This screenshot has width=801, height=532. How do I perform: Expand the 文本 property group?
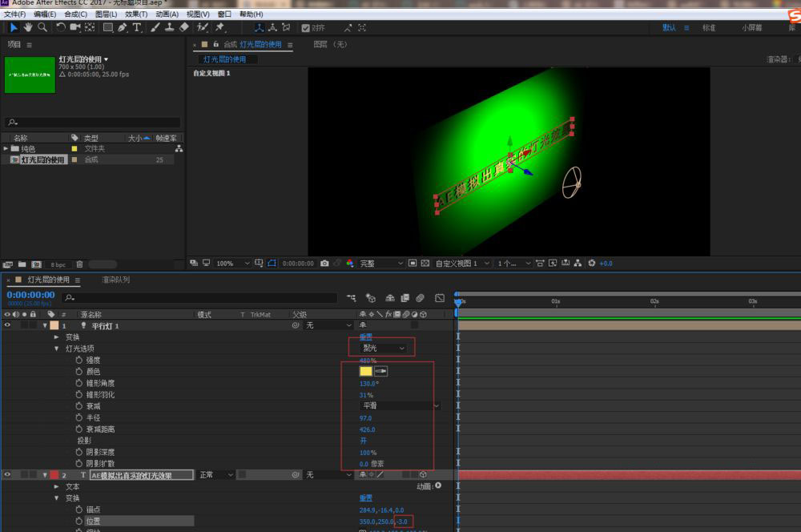pos(57,486)
